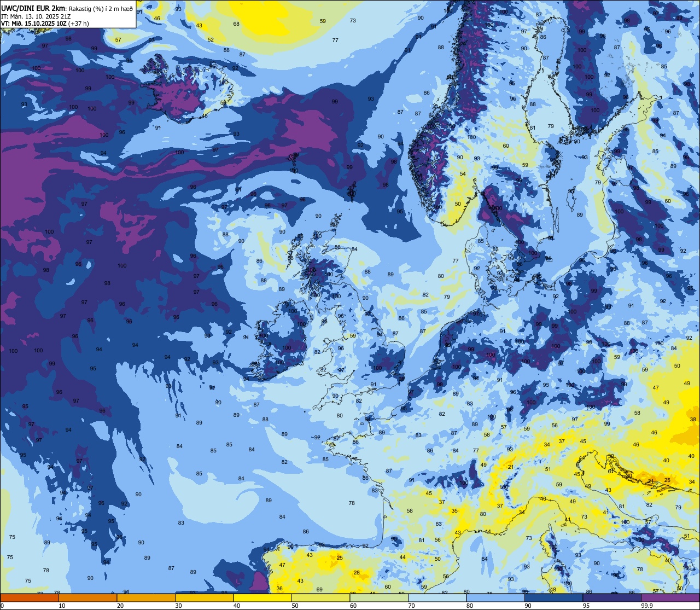Click the purple legend swatch above 99.9
The width and height of the screenshot is (700, 610).
point(670,597)
